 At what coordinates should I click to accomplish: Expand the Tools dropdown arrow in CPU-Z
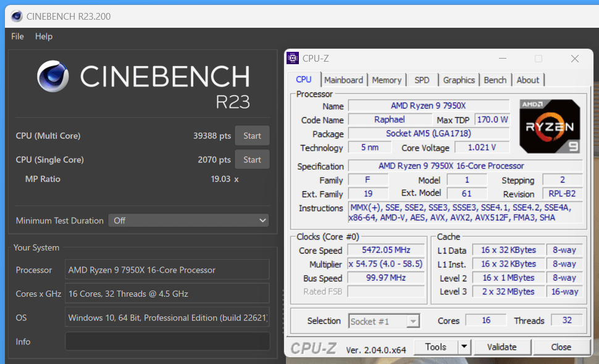(x=464, y=347)
